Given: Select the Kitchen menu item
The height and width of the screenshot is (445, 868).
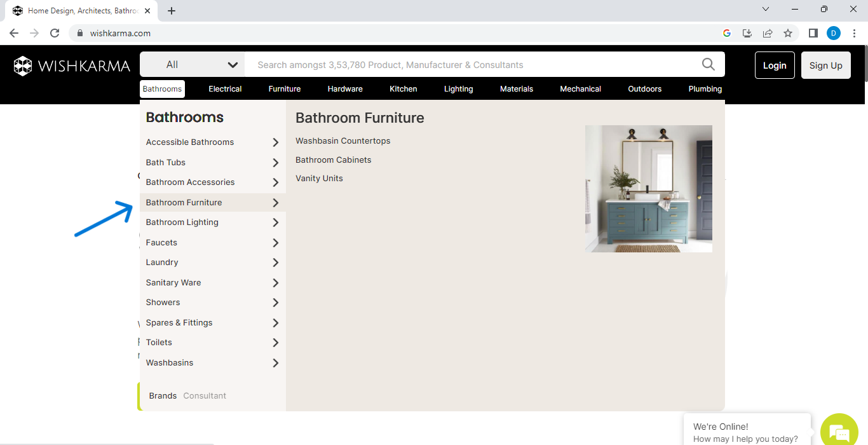Looking at the screenshot, I should [x=403, y=89].
